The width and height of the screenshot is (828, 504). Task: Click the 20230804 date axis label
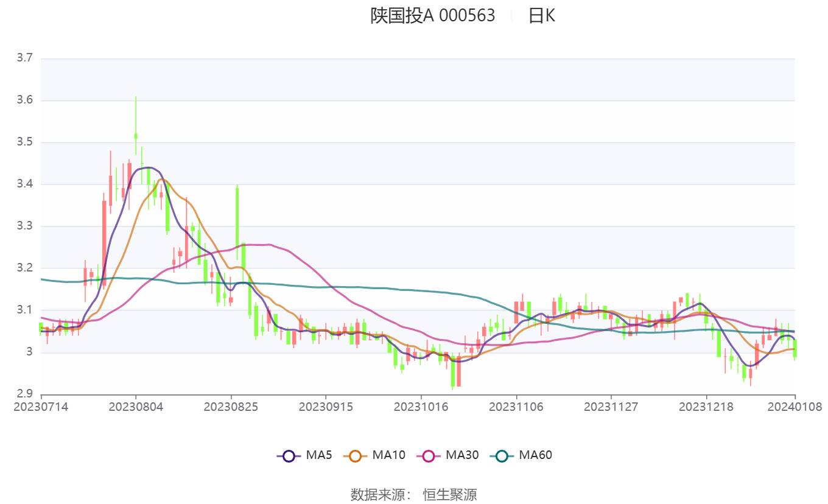tap(136, 406)
